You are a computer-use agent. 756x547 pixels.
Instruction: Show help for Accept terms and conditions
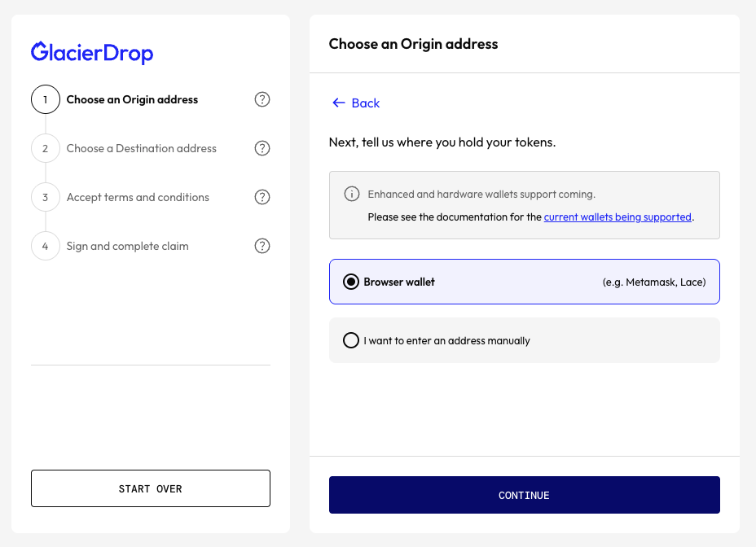coord(262,197)
